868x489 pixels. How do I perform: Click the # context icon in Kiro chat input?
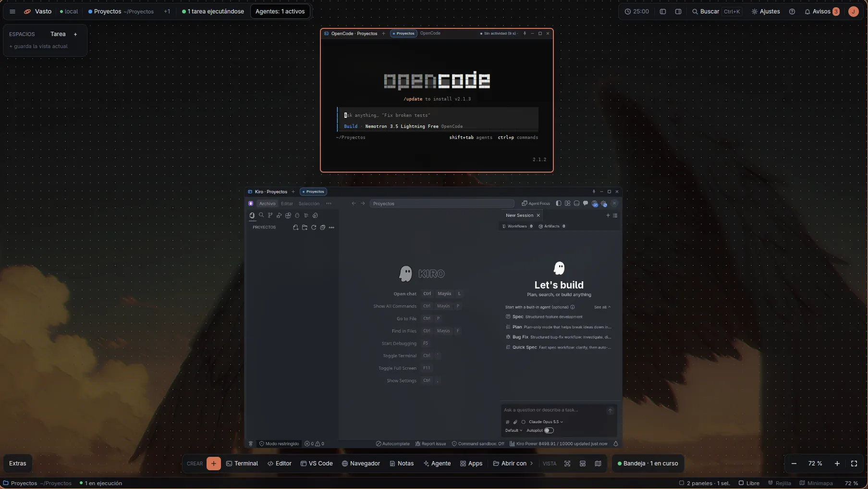pyautogui.click(x=507, y=422)
